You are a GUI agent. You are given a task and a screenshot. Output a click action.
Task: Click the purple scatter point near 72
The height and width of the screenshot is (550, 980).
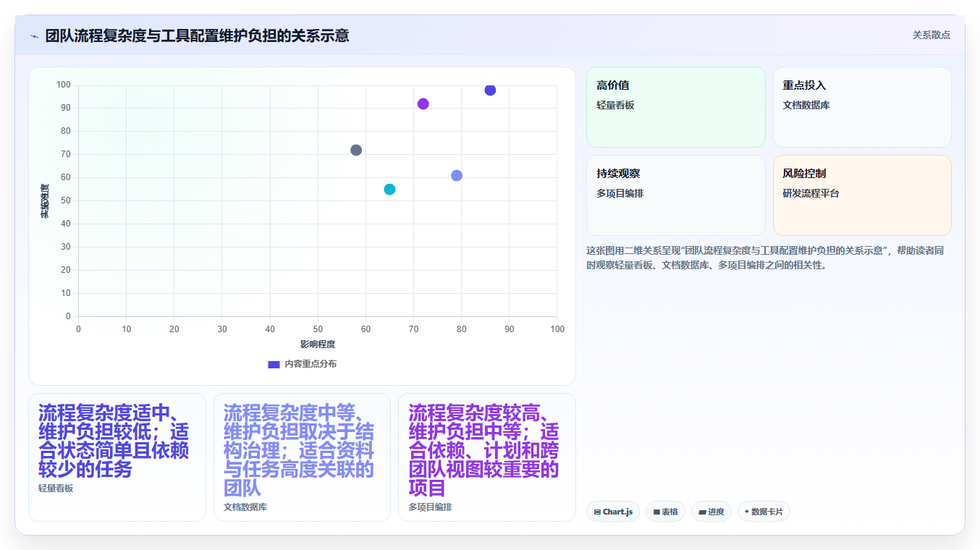pyautogui.click(x=423, y=103)
